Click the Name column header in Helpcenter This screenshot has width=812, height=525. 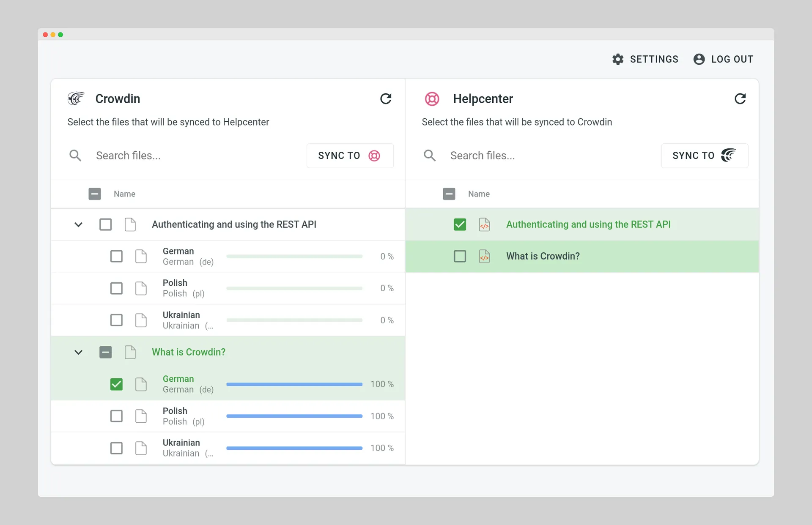click(x=479, y=194)
